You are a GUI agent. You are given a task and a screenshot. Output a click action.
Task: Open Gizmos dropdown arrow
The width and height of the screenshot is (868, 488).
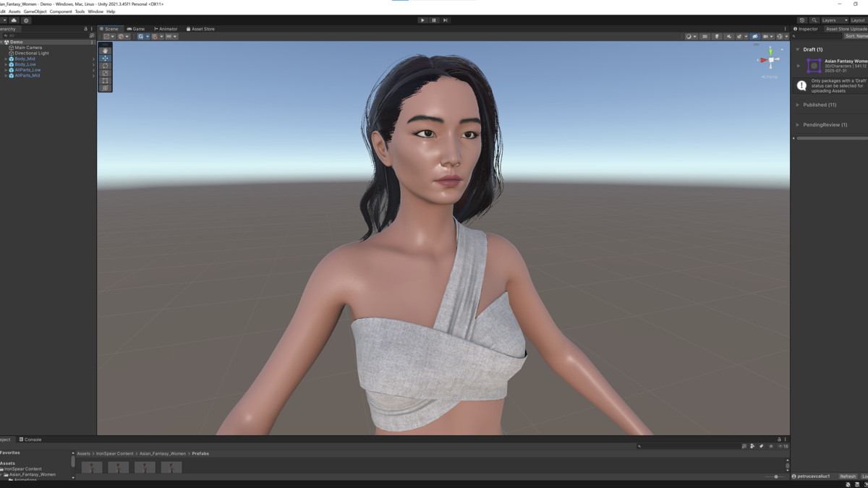[x=786, y=36]
